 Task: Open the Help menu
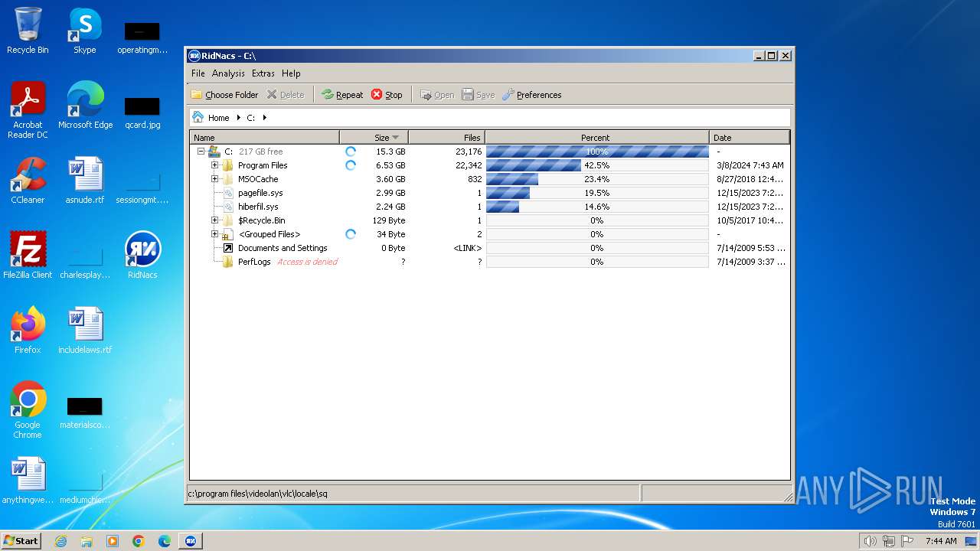(291, 73)
